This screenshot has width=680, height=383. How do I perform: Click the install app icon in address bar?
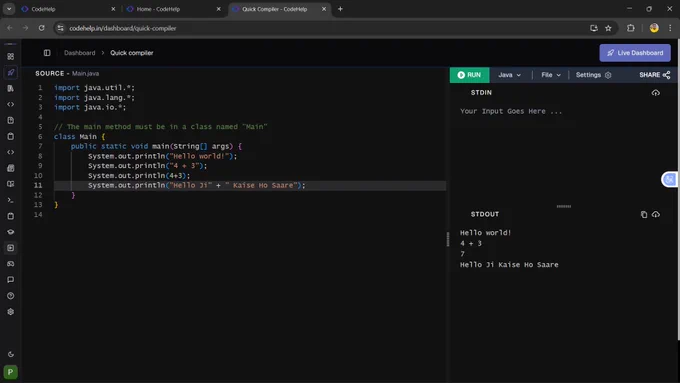pyautogui.click(x=594, y=28)
